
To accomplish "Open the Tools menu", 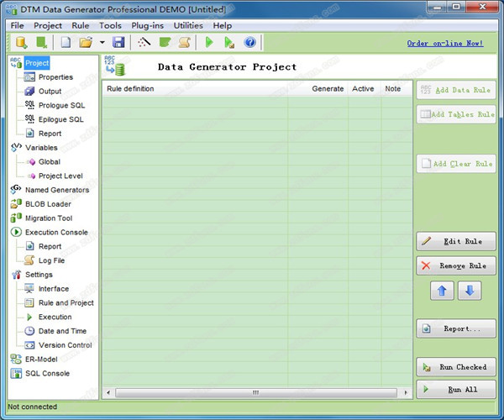I will pos(110,25).
